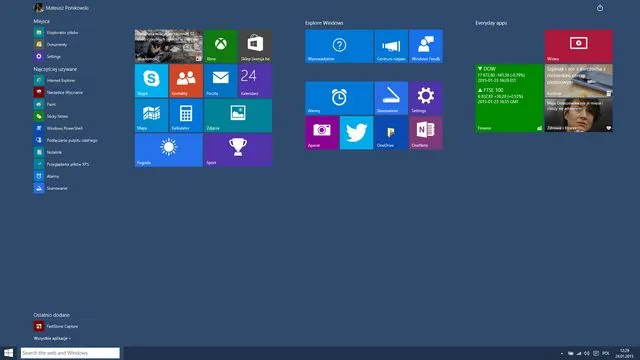Open the OneNote tile

426,133
